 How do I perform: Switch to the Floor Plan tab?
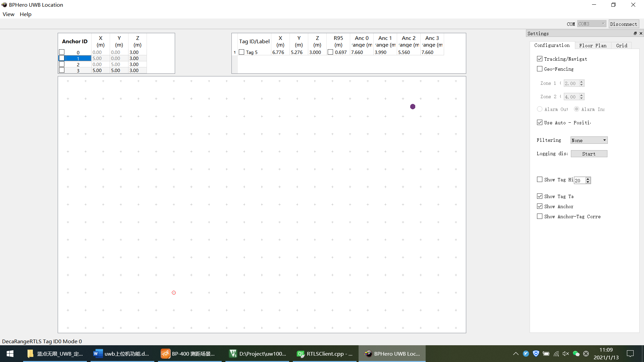[593, 46]
